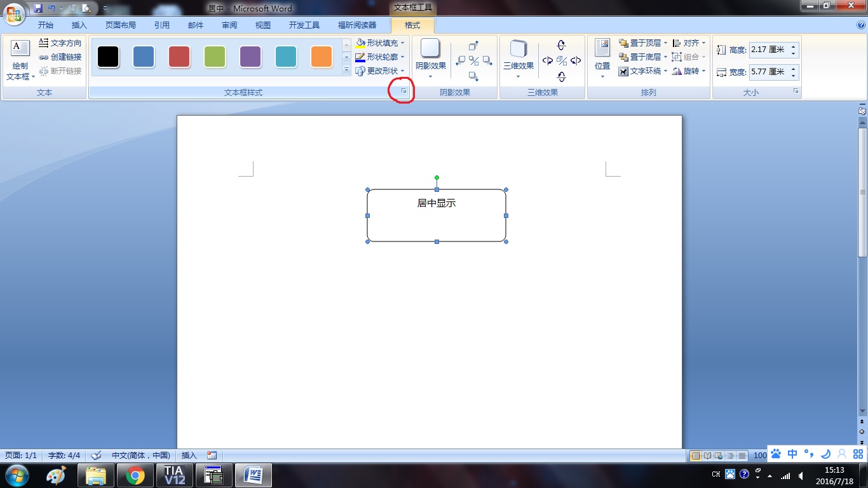Open the 福昕阅读器 tab
The image size is (868, 488).
357,25
